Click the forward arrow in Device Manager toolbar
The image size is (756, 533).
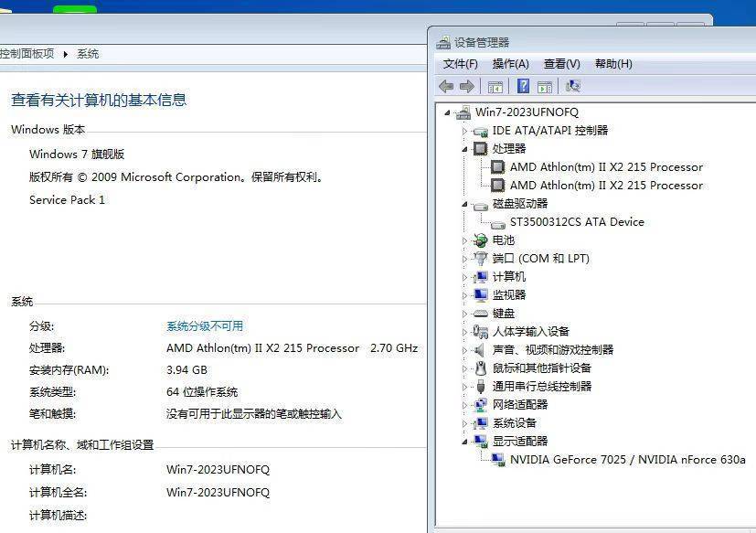point(466,86)
